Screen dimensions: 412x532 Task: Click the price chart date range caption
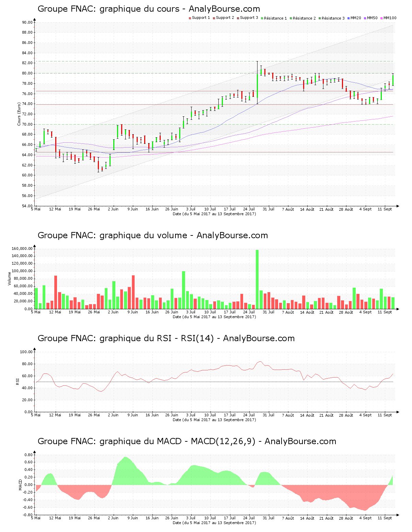tap(214, 214)
